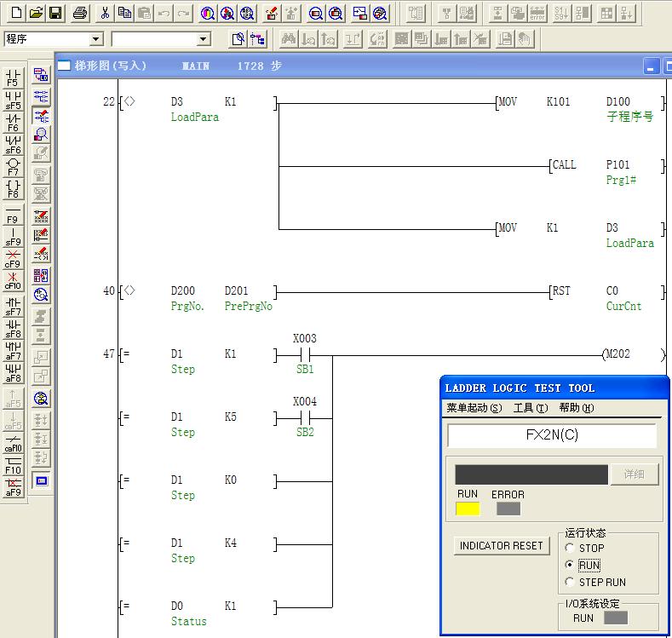
Task: Save the project with the floppy icon
Action: tap(55, 13)
